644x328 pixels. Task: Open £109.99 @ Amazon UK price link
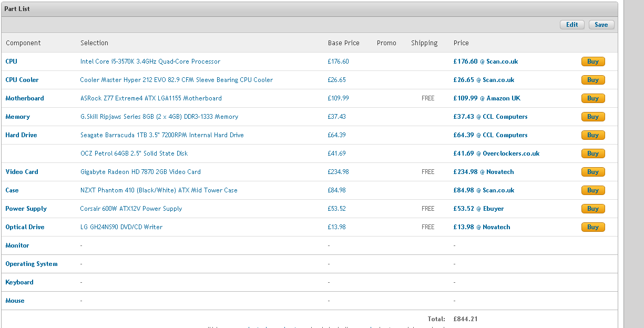click(487, 98)
